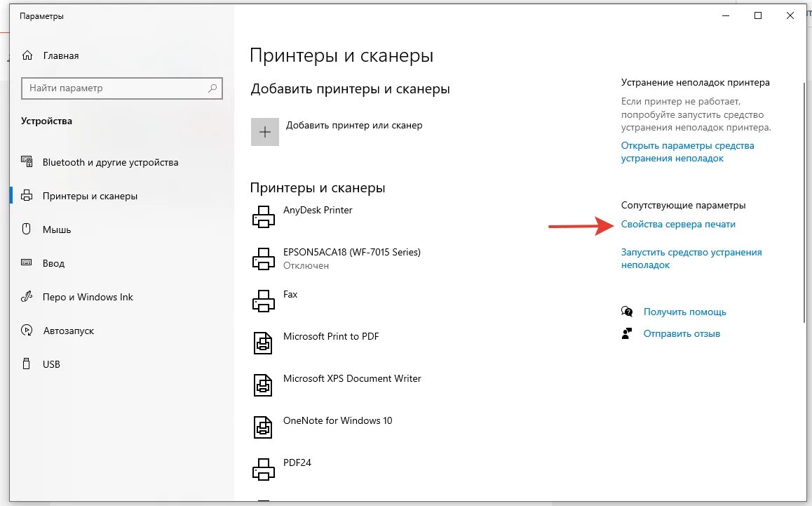
Task: Click Отправить отзыв link
Action: point(682,333)
